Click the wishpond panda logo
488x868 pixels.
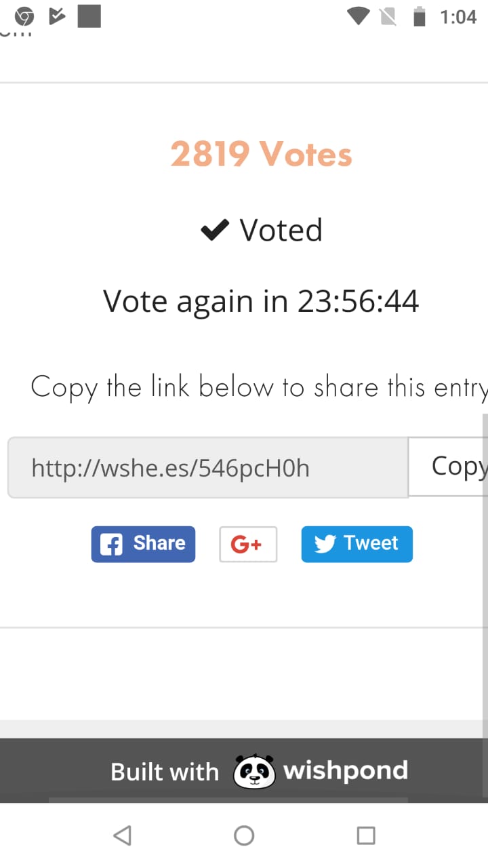tap(254, 771)
